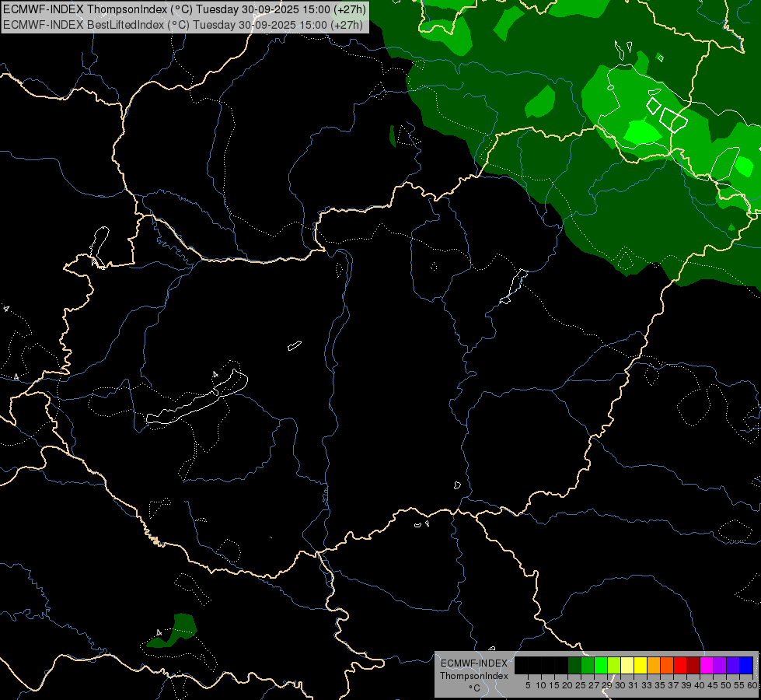Click legend scale value 50
Viewport: 761px width, 700px height.
[x=727, y=685]
